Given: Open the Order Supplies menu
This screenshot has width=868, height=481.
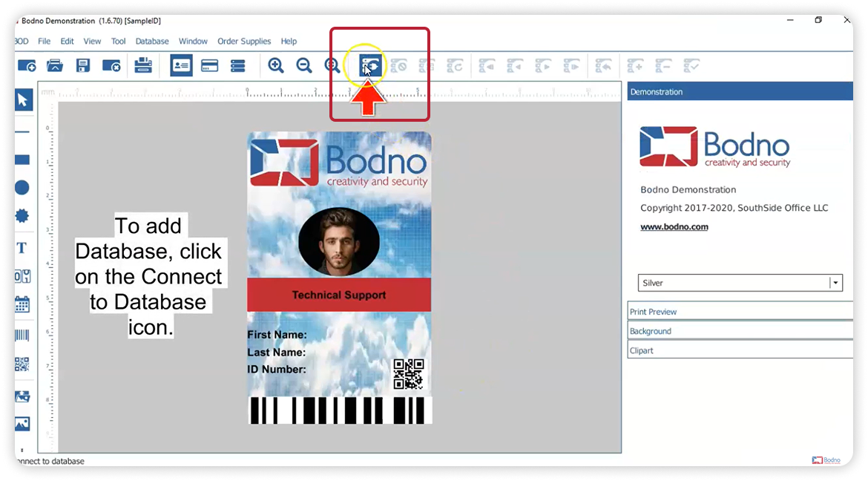Looking at the screenshot, I should coord(244,42).
